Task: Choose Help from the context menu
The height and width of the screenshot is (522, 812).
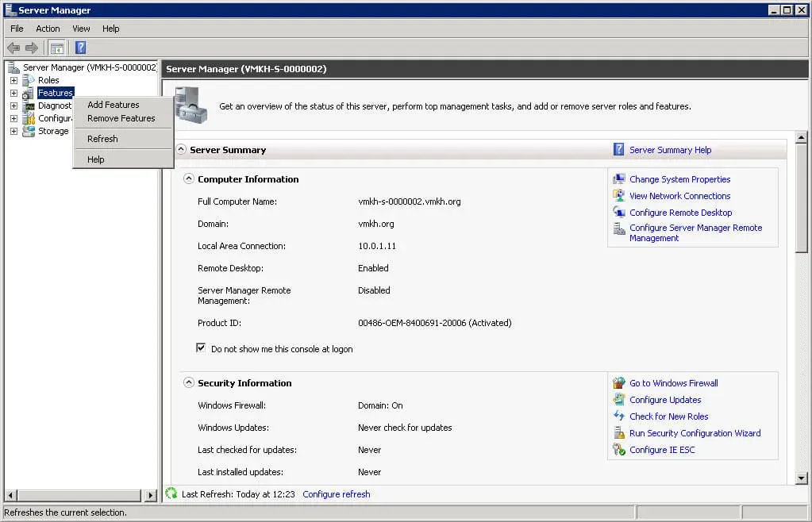Action: [x=123, y=159]
